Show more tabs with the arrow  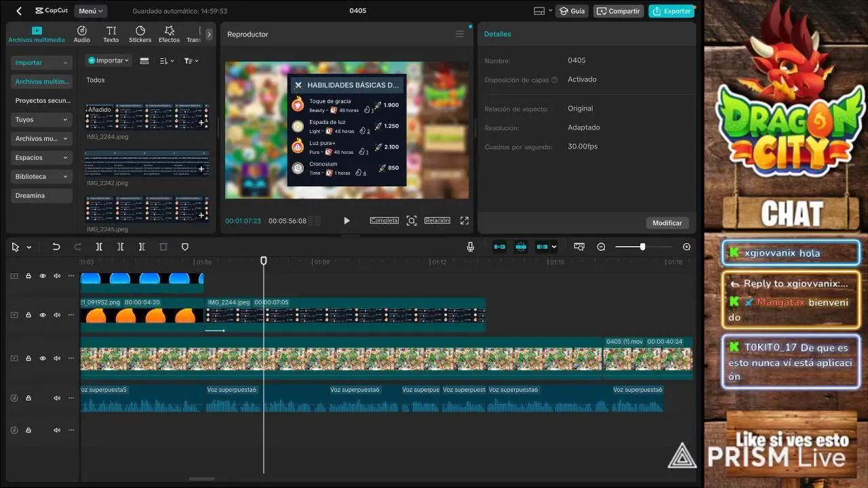coord(209,34)
